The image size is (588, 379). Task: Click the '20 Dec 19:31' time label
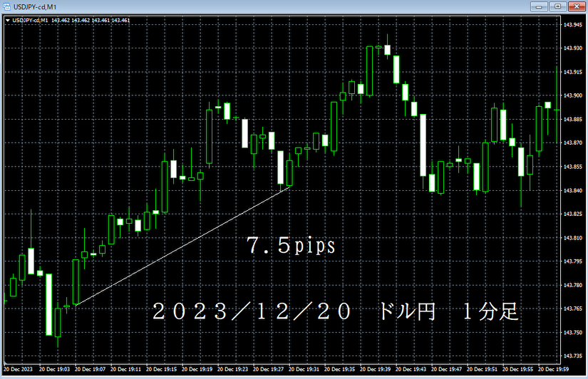click(304, 369)
